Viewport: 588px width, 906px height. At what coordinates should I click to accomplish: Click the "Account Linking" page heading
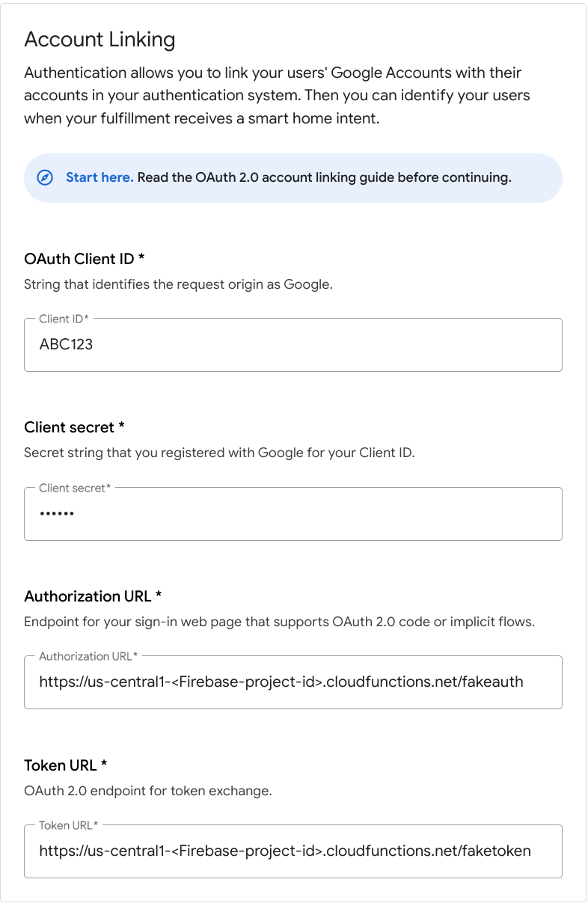(99, 40)
